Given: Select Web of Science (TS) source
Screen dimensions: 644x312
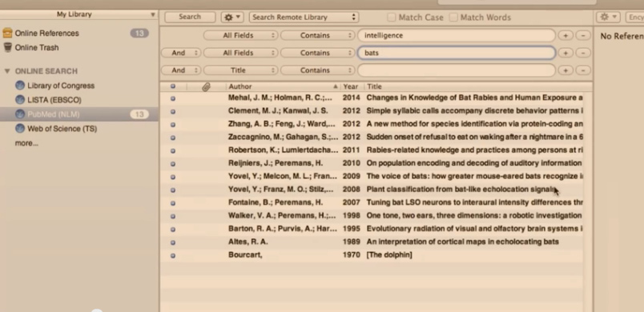Looking at the screenshot, I should 78,129.
